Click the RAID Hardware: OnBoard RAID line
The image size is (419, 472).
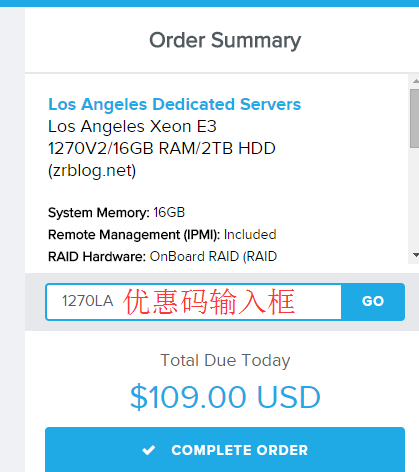(x=162, y=257)
